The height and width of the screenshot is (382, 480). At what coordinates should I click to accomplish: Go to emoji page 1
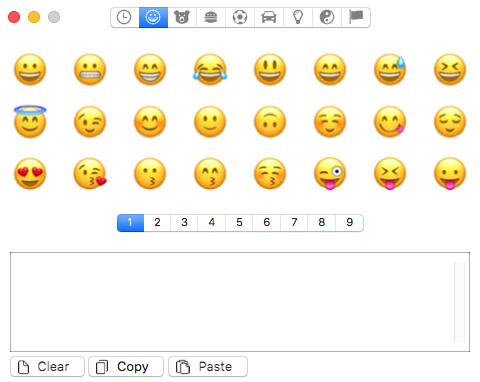click(x=130, y=223)
